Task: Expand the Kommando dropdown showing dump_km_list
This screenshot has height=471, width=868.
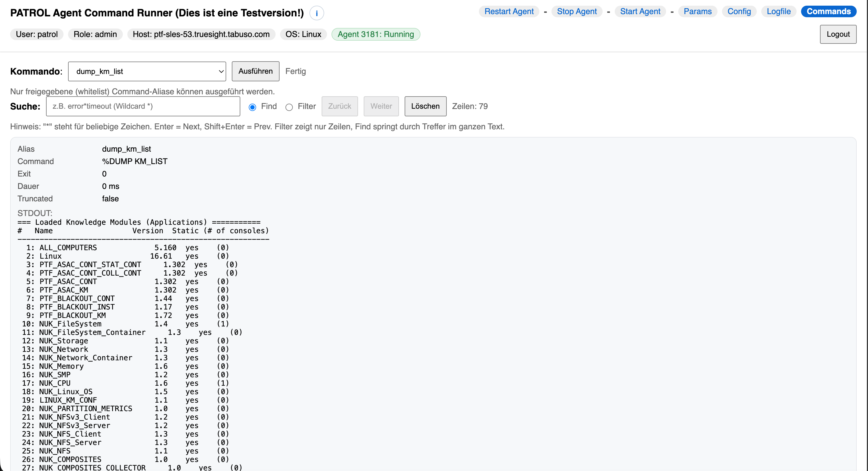Action: pos(147,71)
